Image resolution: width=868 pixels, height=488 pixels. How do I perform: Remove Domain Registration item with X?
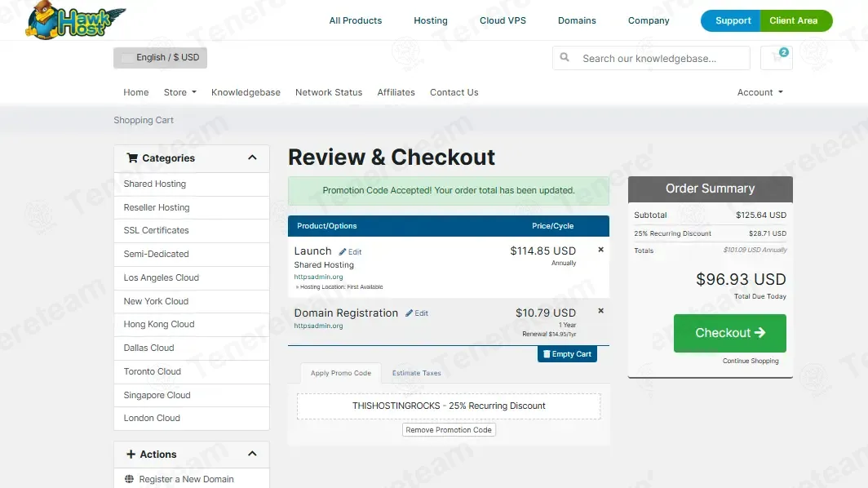coord(600,311)
